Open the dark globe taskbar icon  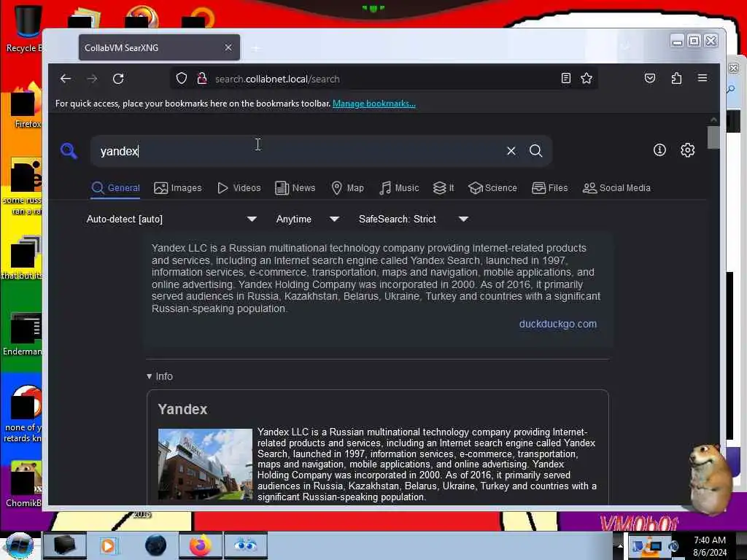point(155,545)
